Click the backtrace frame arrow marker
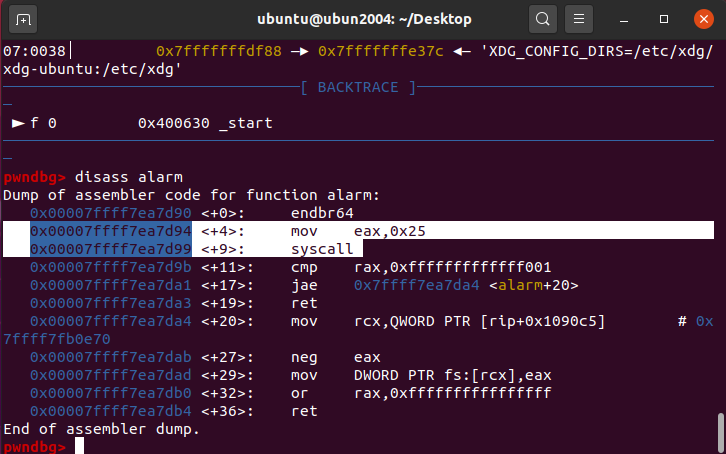726x454 pixels. [19, 123]
